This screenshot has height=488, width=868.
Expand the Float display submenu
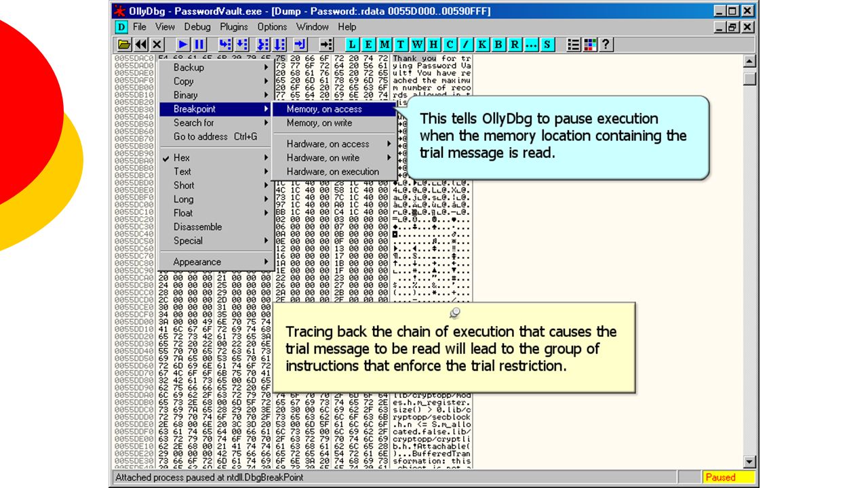(x=216, y=213)
